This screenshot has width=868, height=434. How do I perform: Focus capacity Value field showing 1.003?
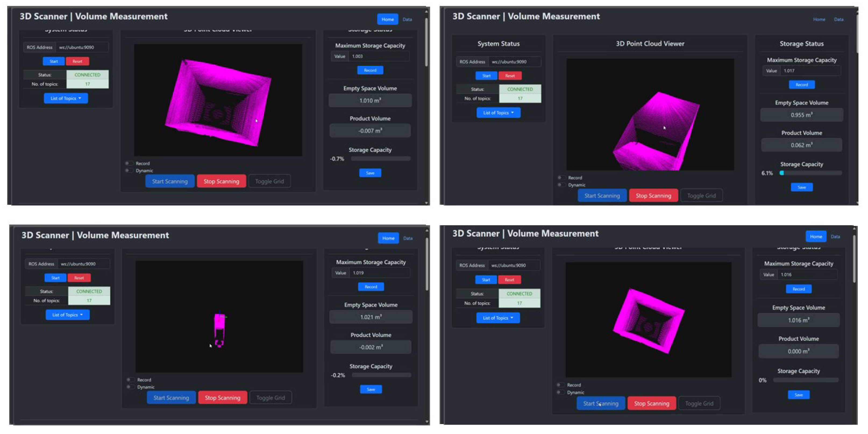[379, 56]
